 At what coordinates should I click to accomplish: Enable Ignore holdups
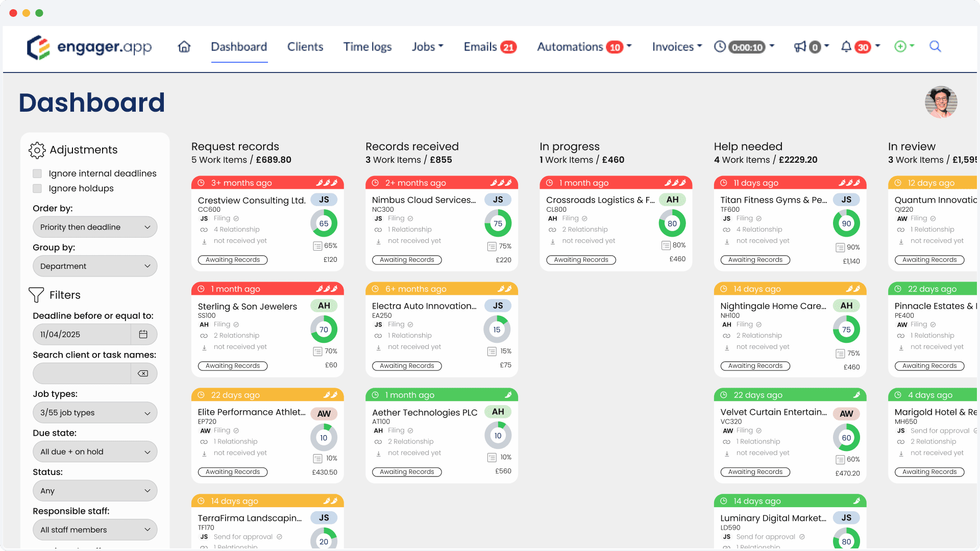tap(37, 188)
